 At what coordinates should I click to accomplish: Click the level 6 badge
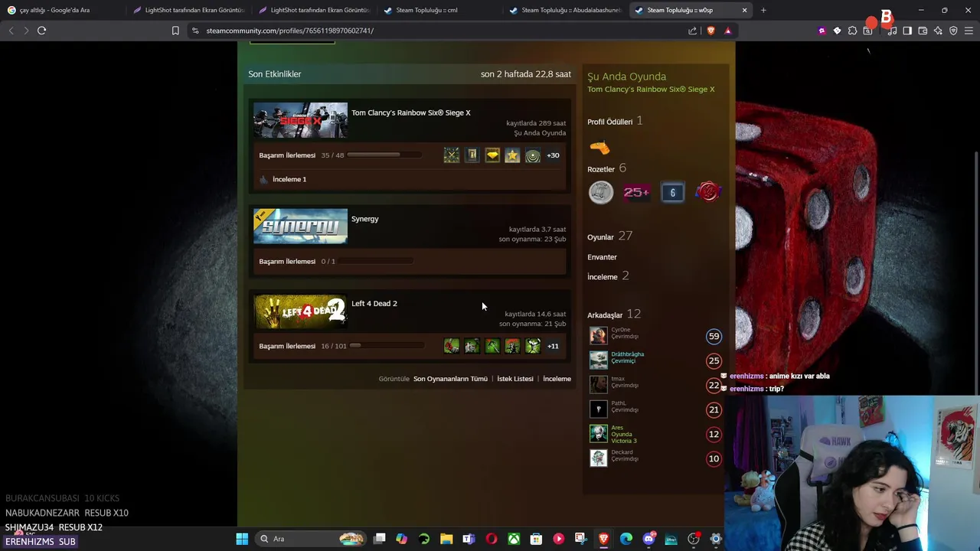tap(672, 192)
